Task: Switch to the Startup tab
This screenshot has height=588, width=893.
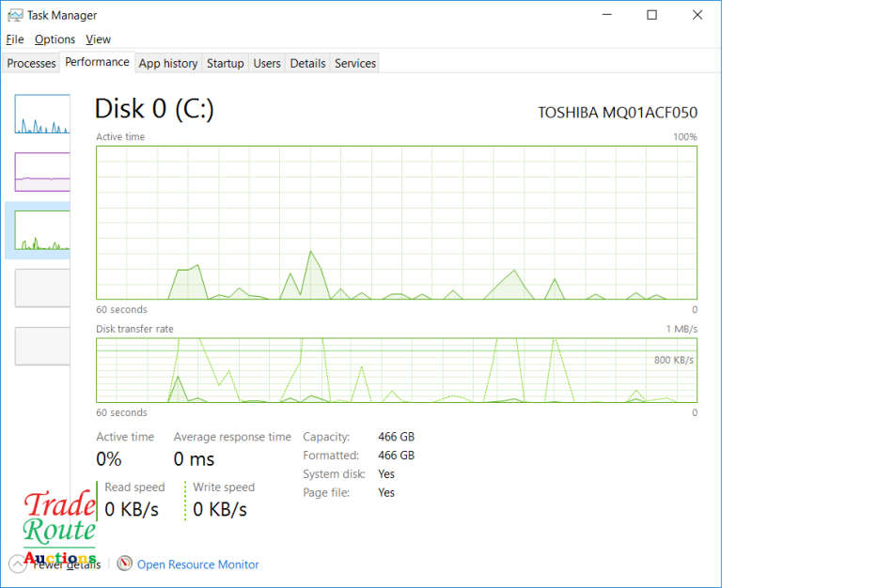Action: coord(226,63)
